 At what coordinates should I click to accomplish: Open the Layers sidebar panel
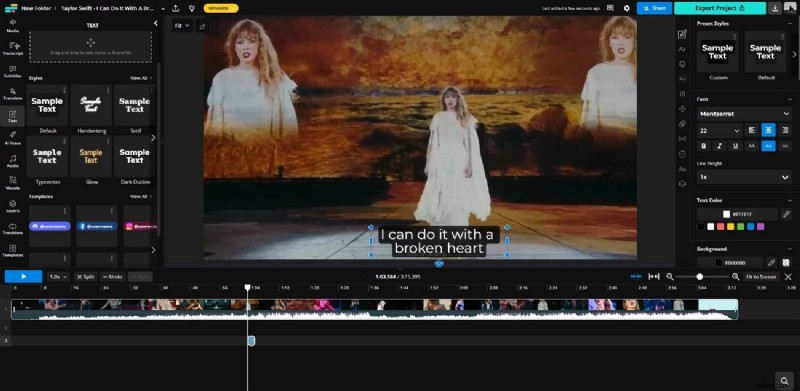pos(13,206)
